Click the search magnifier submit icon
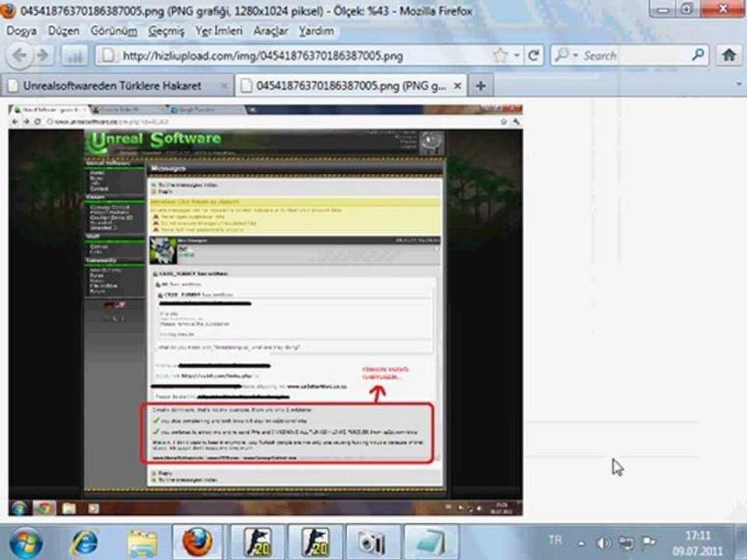747x560 pixels. pyautogui.click(x=698, y=55)
